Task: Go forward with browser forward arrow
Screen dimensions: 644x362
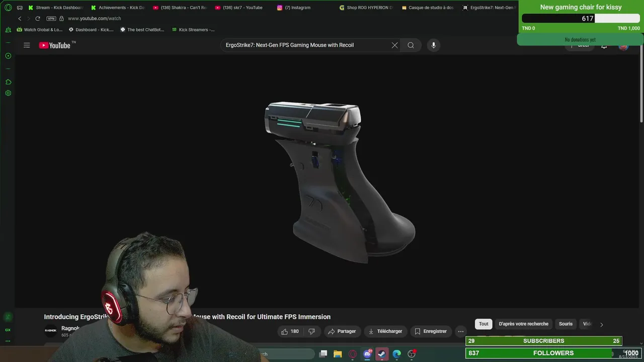Action: (29, 19)
